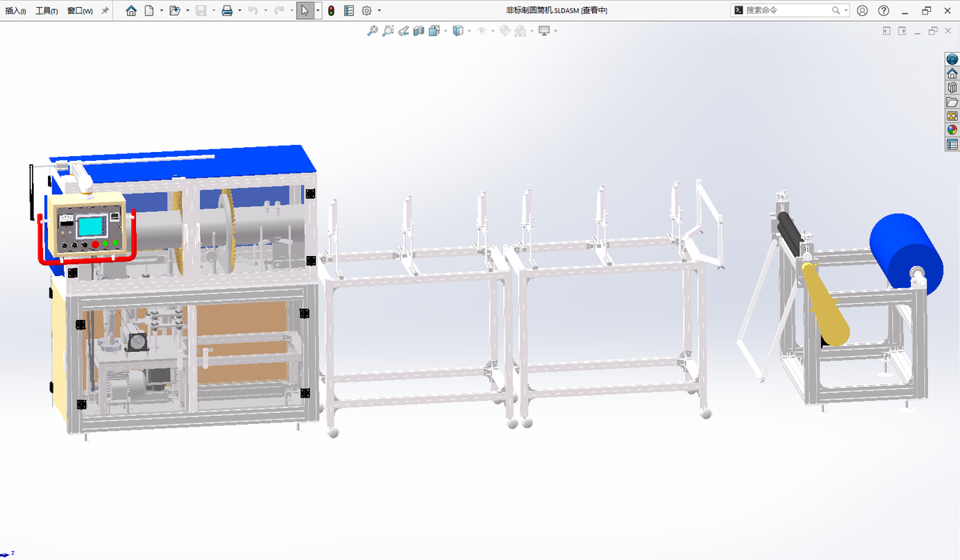Expand the Save dropdown arrow
The image size is (960, 560).
pos(213,11)
